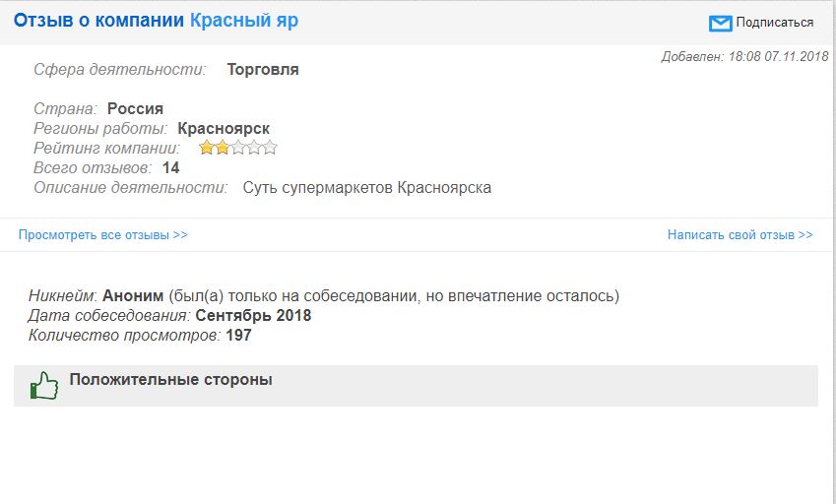Click the green thumbs-up icon
This screenshot has height=504, width=836.
click(44, 385)
